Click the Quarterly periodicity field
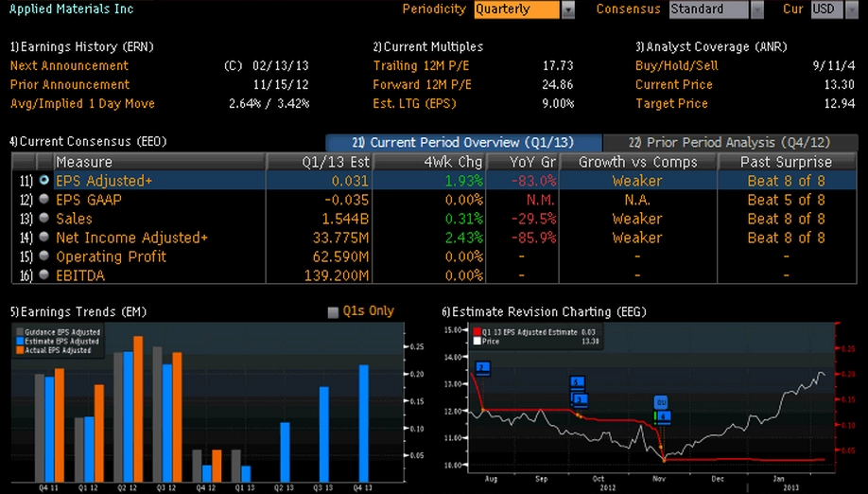 [517, 9]
